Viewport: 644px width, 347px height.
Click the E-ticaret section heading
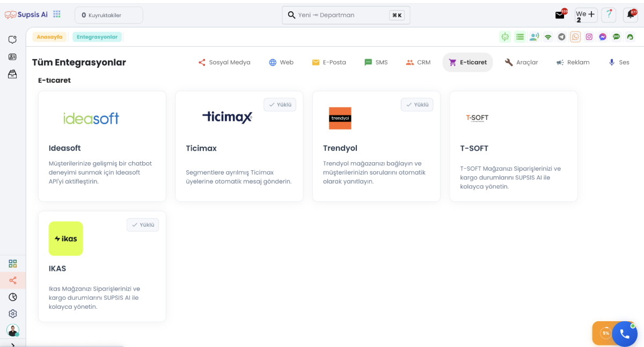point(54,80)
